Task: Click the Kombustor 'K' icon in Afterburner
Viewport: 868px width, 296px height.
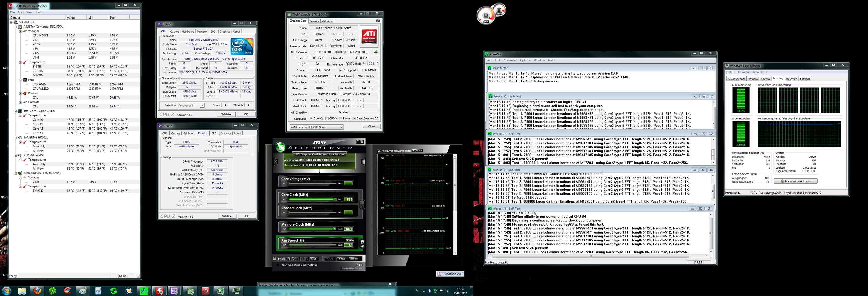Action: (x=276, y=162)
